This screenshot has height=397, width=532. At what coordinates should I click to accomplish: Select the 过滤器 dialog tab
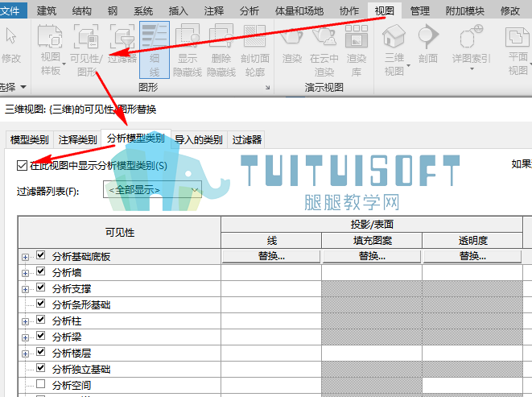pos(247,139)
